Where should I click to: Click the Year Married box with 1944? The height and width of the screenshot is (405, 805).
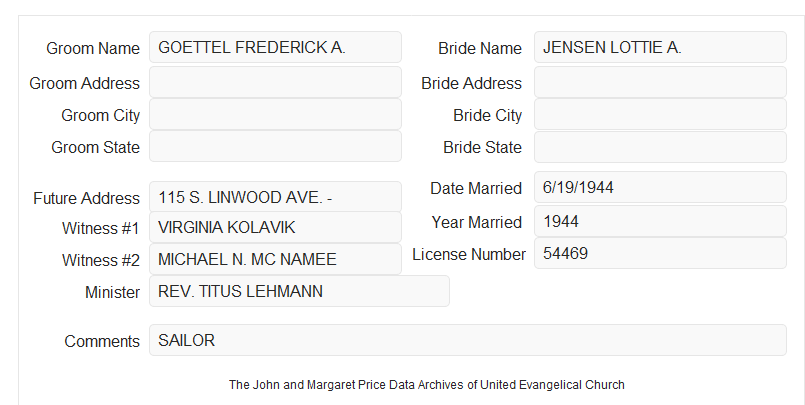pyautogui.click(x=660, y=221)
